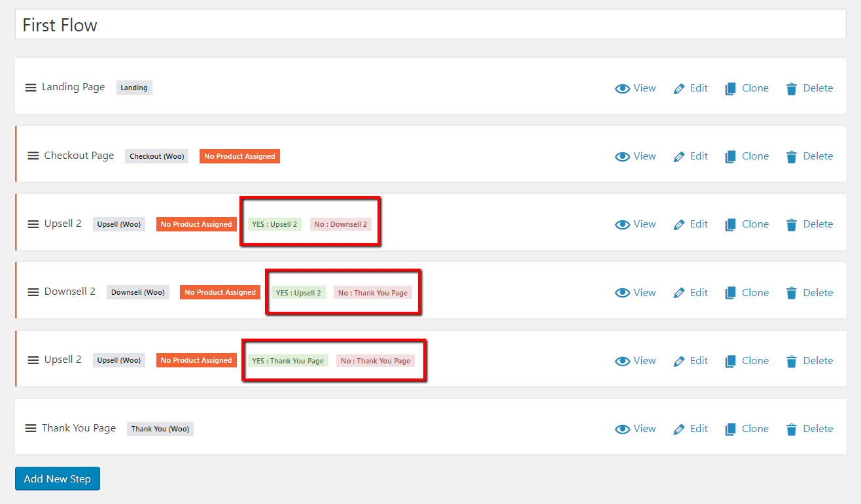Click into the First Flow title field
861x504 pixels.
pyautogui.click(x=430, y=25)
